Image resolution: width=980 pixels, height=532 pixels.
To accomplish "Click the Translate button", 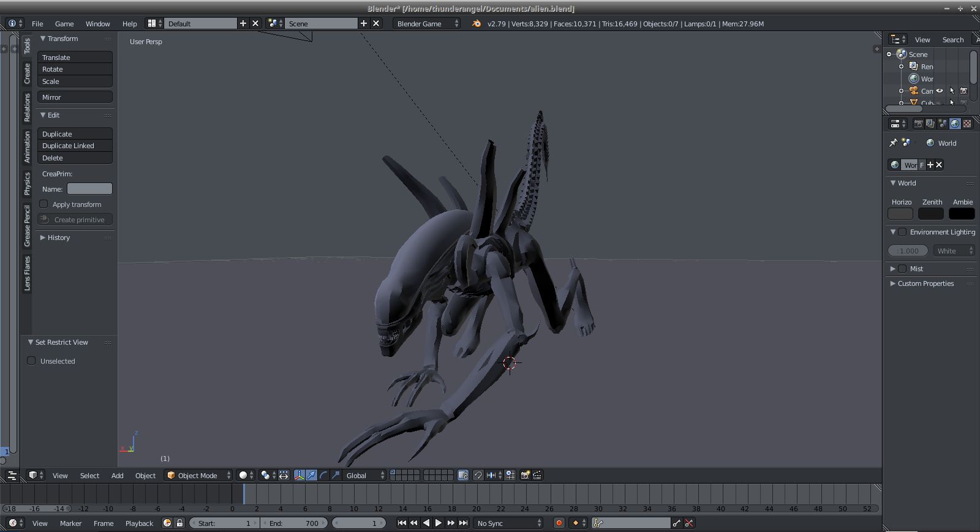I will (x=75, y=57).
